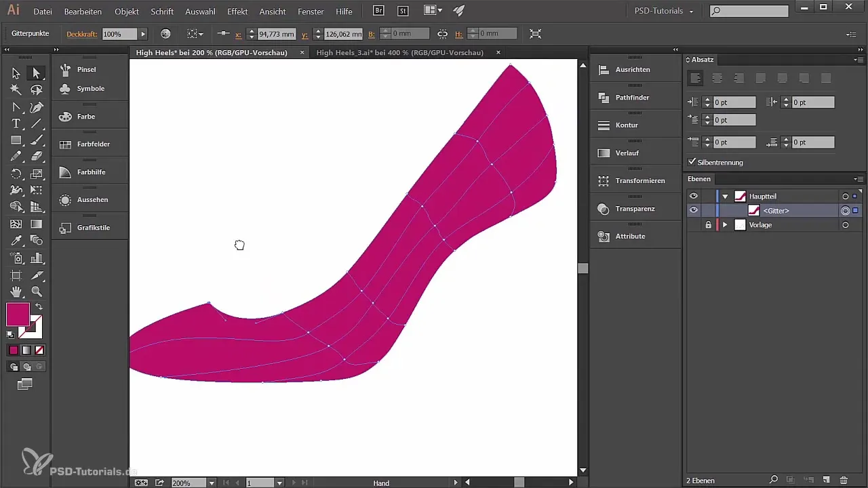The width and height of the screenshot is (868, 488).
Task: Open the Datei menu
Action: click(43, 12)
